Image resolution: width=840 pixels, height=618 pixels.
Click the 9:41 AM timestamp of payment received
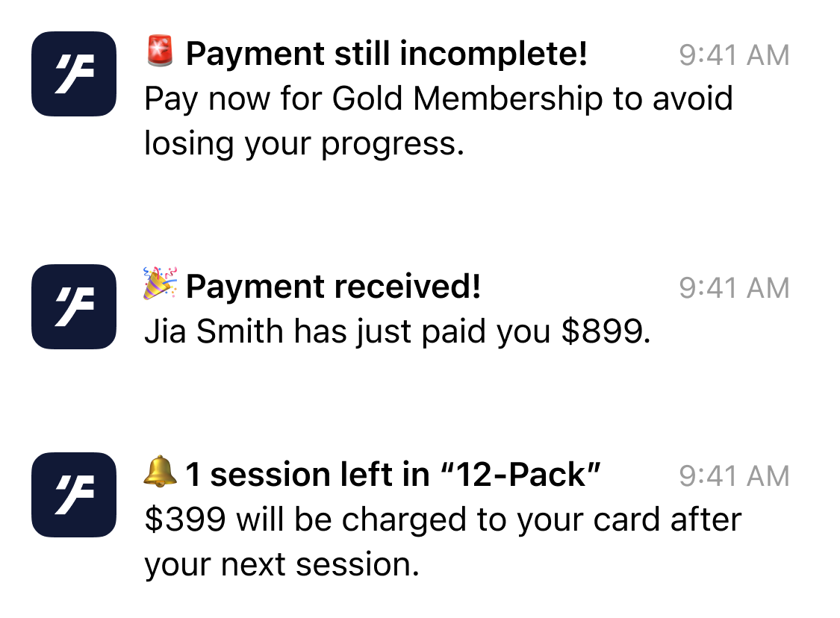tap(734, 287)
